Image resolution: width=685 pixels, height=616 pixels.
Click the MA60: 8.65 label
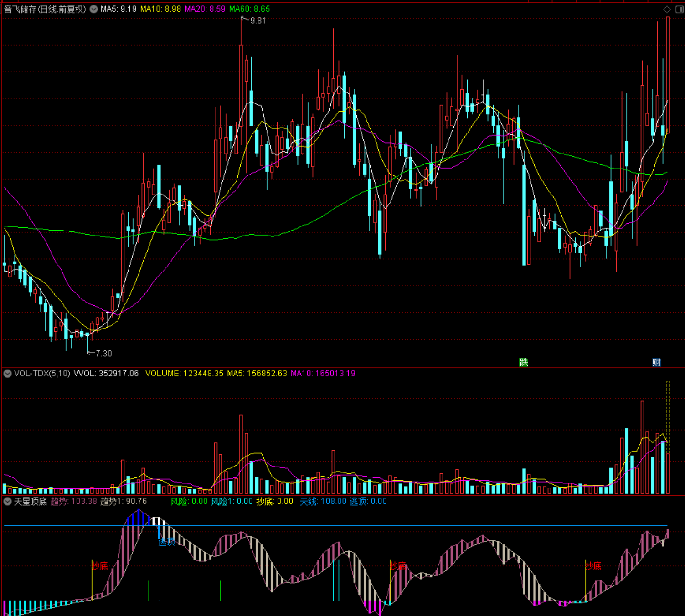(250, 9)
